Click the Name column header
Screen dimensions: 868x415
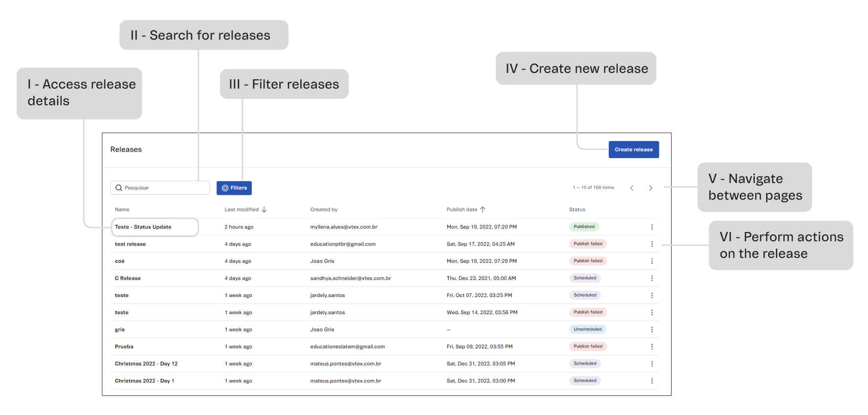tap(122, 209)
